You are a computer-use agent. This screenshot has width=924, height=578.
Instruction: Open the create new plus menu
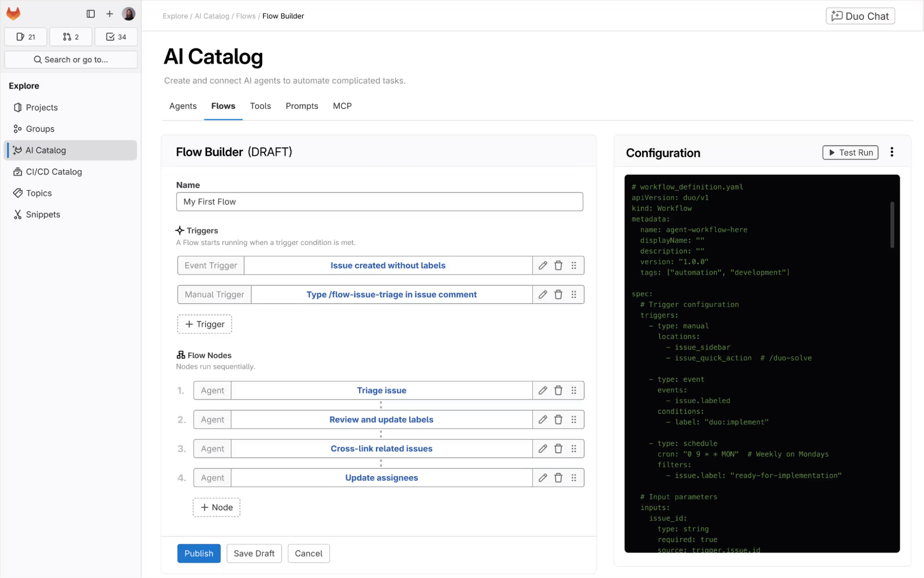tap(110, 14)
